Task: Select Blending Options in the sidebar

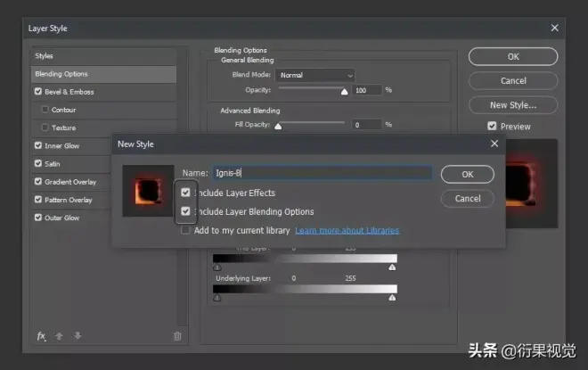Action: pos(103,74)
